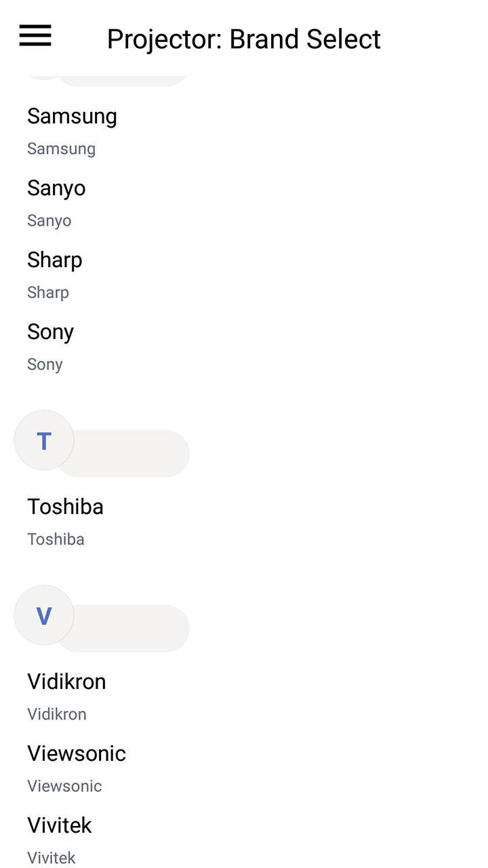The width and height of the screenshot is (488, 868).
Task: Click the gray Samsung subtitle text
Action: point(61,149)
